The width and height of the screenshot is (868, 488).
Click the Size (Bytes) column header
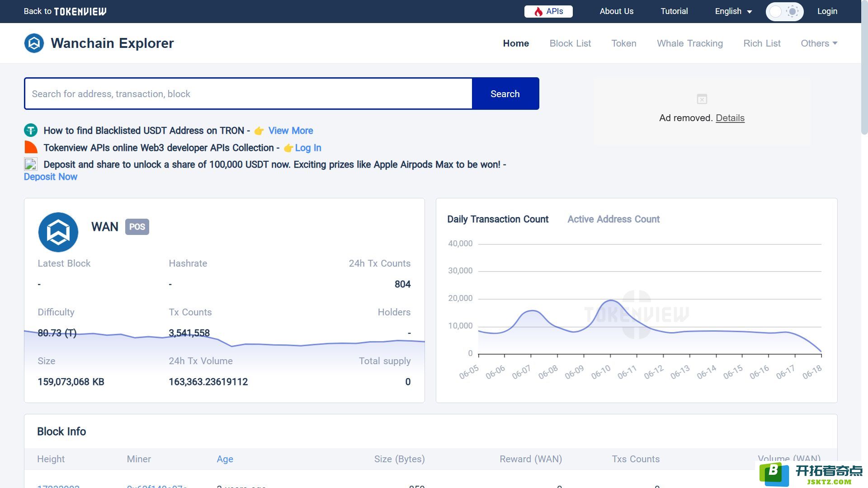(x=400, y=459)
